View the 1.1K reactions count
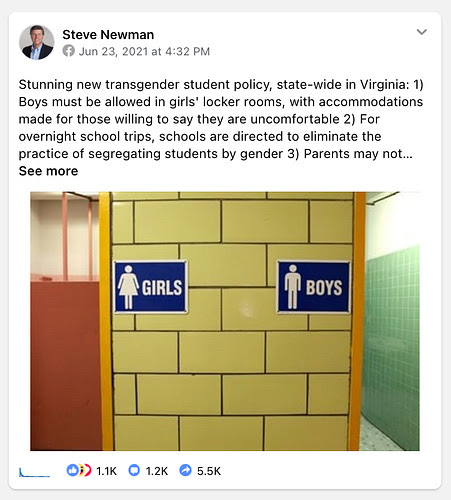This screenshot has height=500, width=451. [107, 471]
